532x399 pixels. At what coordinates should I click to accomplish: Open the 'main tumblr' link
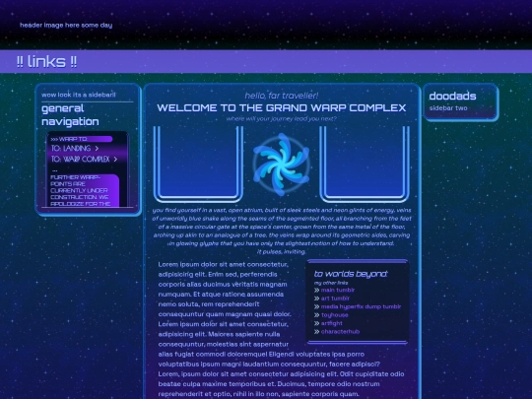[x=338, y=290]
